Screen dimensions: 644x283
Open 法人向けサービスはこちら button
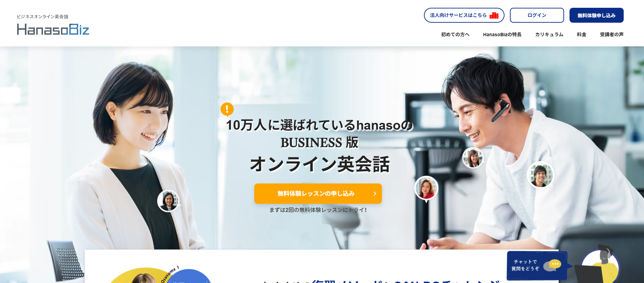pos(464,15)
